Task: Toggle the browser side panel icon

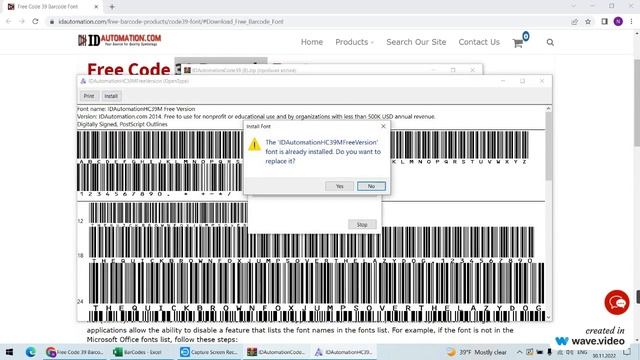Action: click(604, 21)
